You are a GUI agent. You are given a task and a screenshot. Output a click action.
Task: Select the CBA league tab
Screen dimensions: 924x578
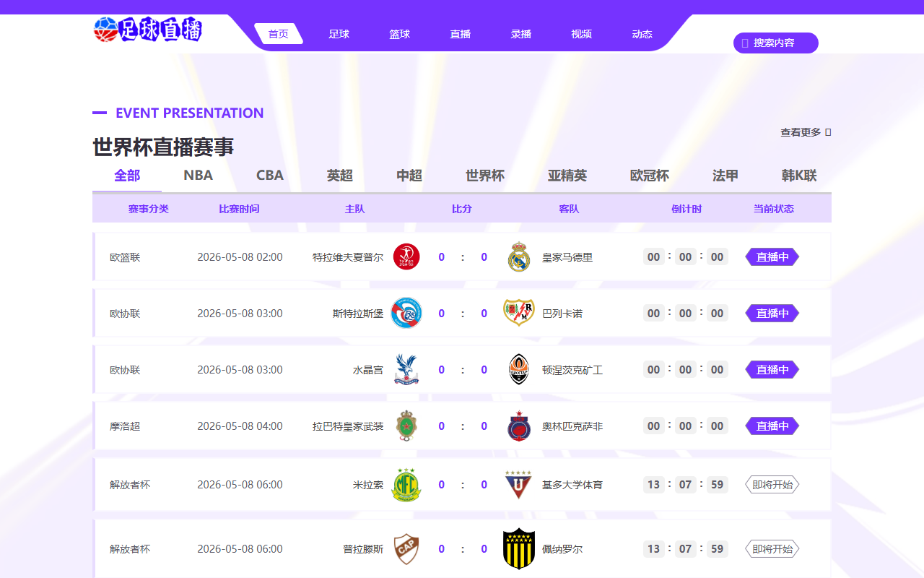point(270,176)
